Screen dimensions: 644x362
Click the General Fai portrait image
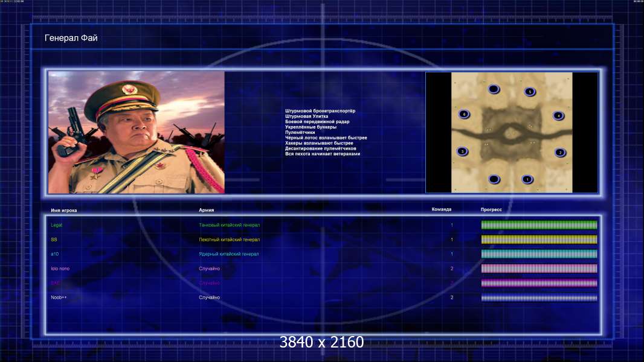[x=137, y=132]
